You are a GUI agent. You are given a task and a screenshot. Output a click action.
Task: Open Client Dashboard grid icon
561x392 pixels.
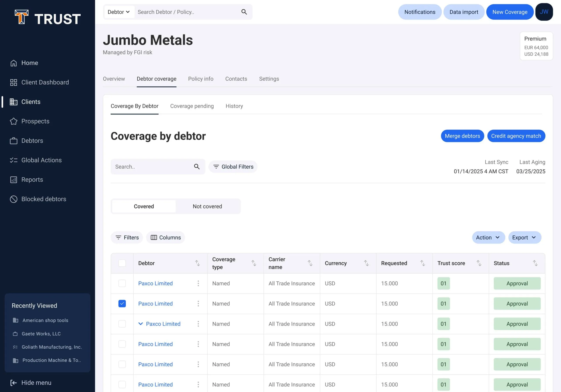point(13,83)
